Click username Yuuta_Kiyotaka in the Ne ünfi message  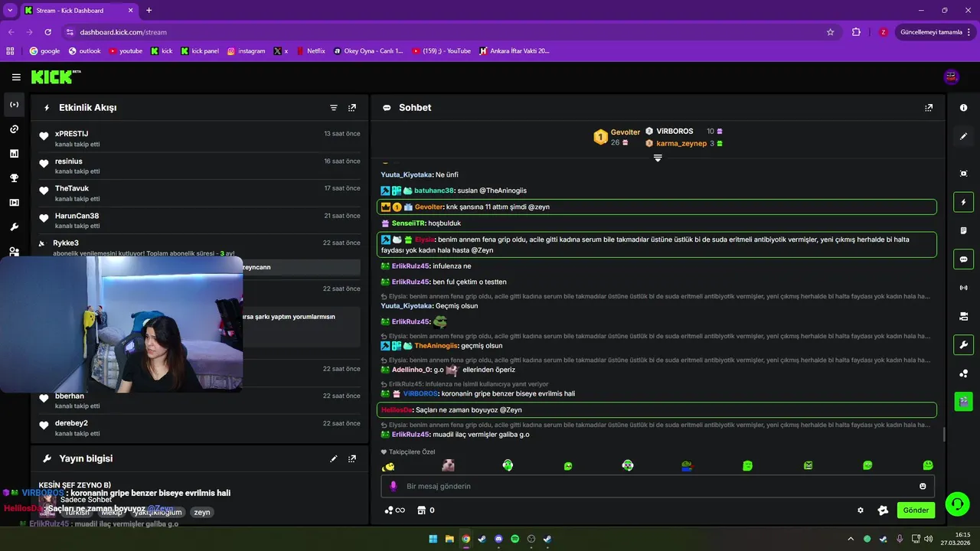coord(407,174)
